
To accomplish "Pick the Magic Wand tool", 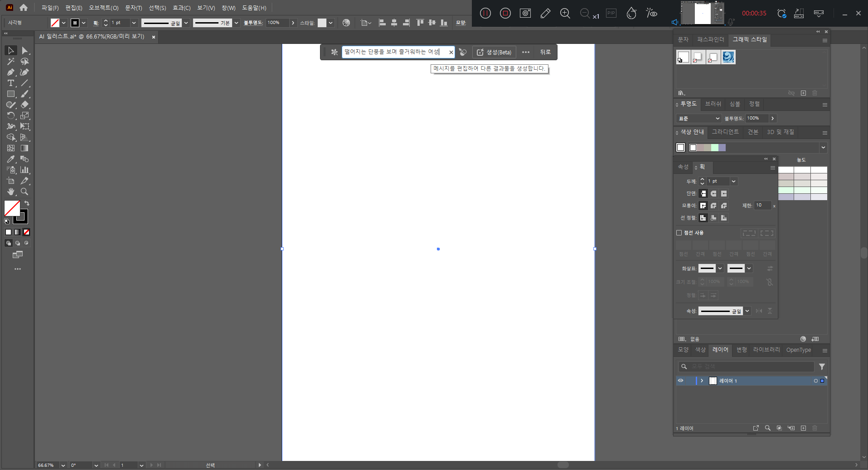I will [x=11, y=61].
